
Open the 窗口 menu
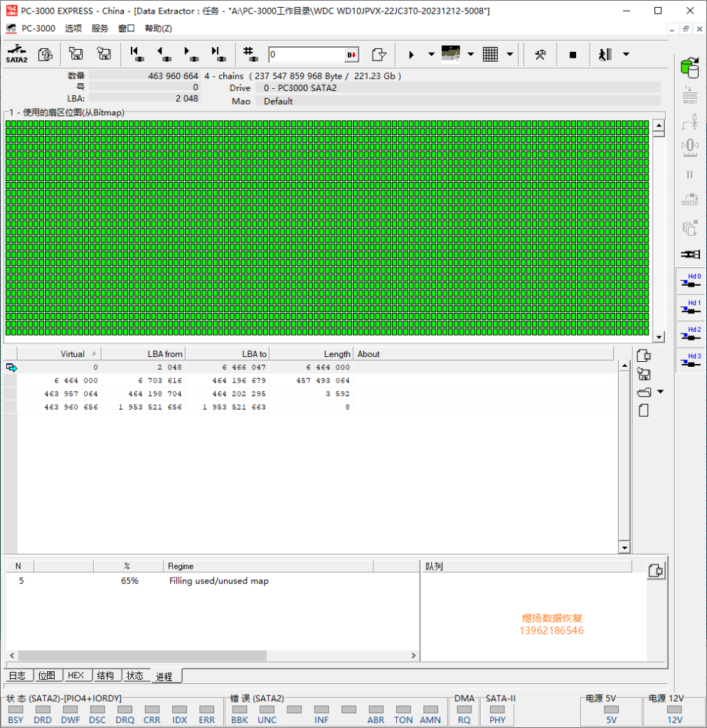click(127, 28)
